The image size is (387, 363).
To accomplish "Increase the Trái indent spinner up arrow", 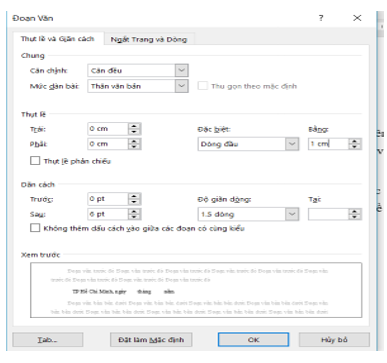I will point(134,126).
